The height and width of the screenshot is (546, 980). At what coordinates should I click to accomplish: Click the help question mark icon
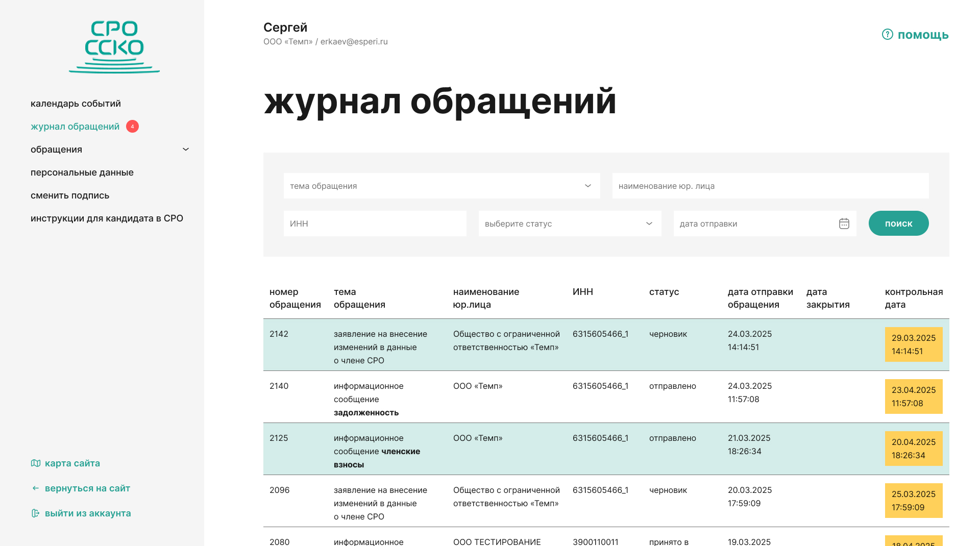[x=887, y=35]
